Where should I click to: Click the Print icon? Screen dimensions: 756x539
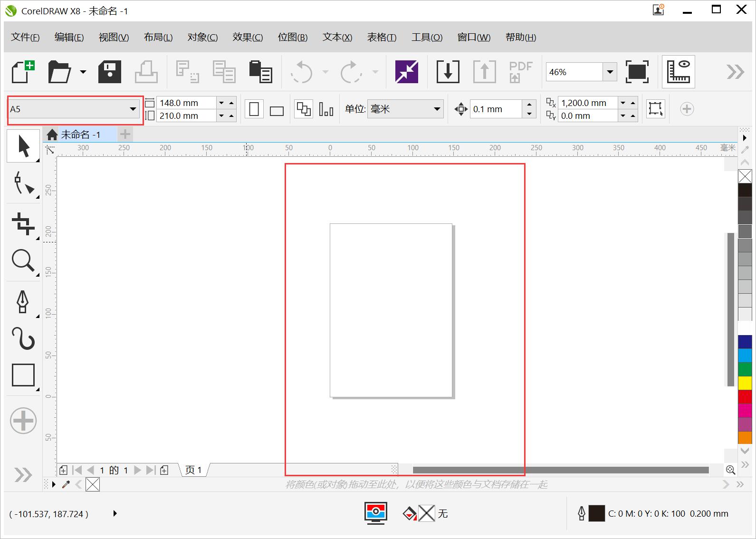click(x=146, y=72)
